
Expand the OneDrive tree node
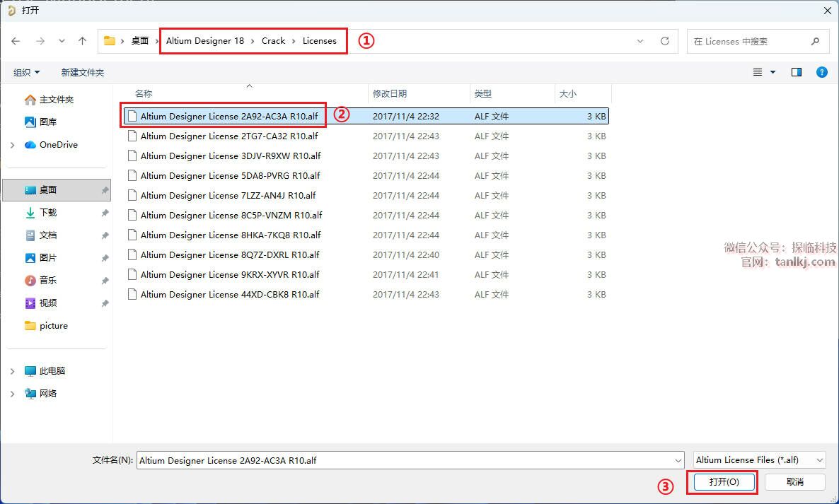click(x=12, y=145)
